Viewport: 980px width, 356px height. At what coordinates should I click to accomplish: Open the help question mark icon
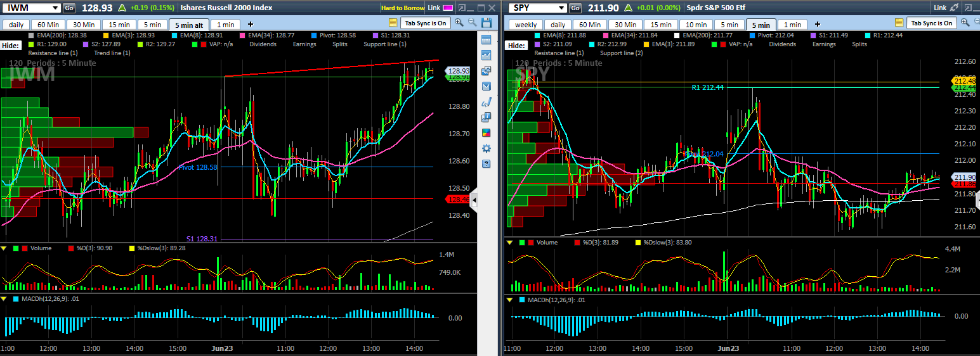pos(487,163)
